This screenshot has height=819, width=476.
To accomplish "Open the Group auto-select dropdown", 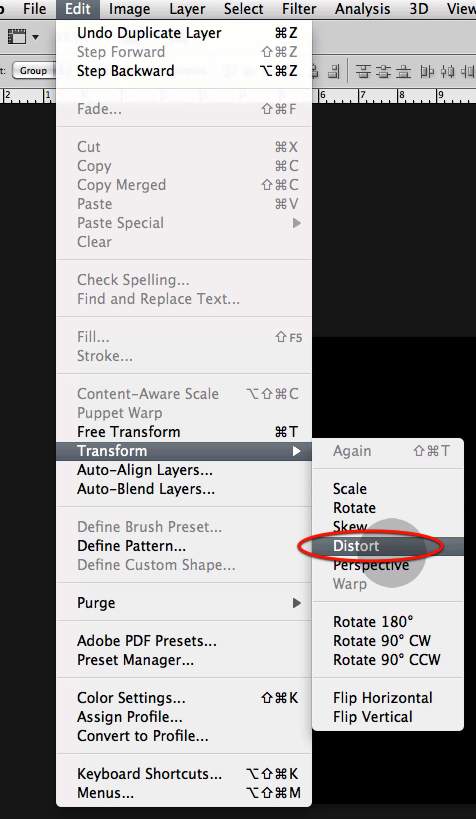I will point(33,71).
